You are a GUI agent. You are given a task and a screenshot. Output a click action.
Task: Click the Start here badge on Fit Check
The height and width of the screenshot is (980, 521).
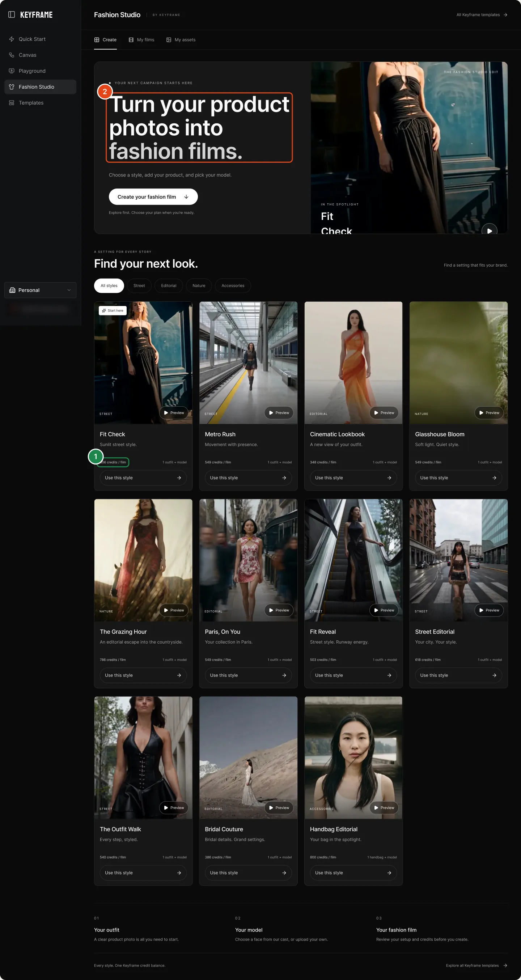click(x=113, y=310)
